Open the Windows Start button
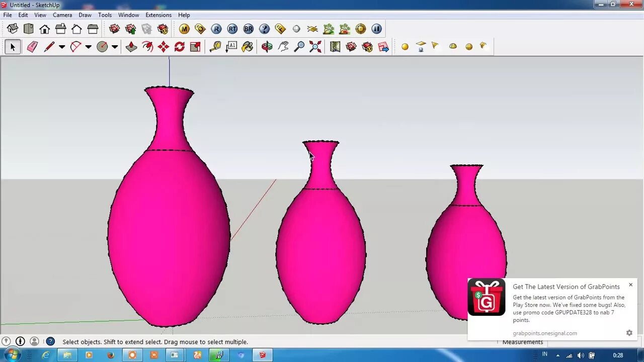Screen dimensions: 644x362 pyautogui.click(x=12, y=355)
